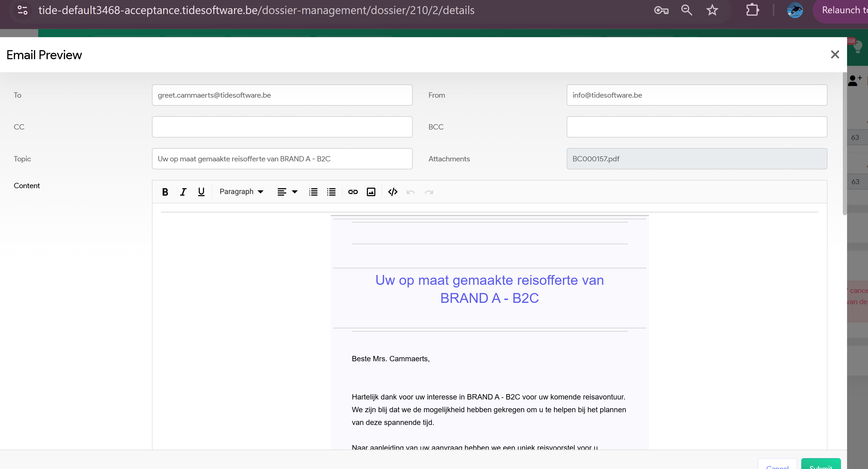
Task: Close the Email Preview dialog
Action: click(x=835, y=55)
